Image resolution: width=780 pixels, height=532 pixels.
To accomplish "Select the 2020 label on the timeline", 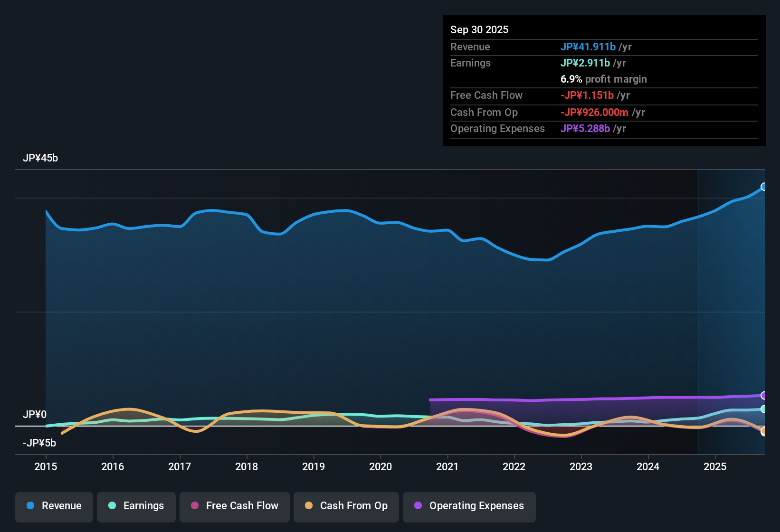I will pyautogui.click(x=380, y=467).
